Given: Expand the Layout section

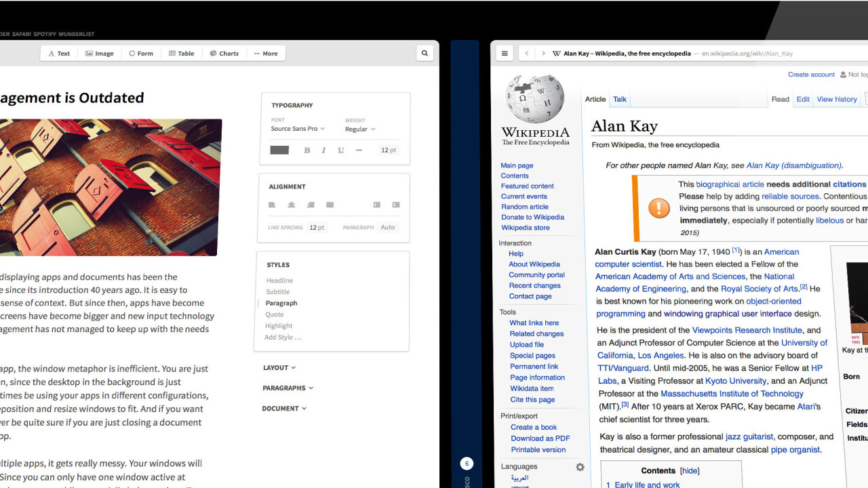Looking at the screenshot, I should 279,368.
